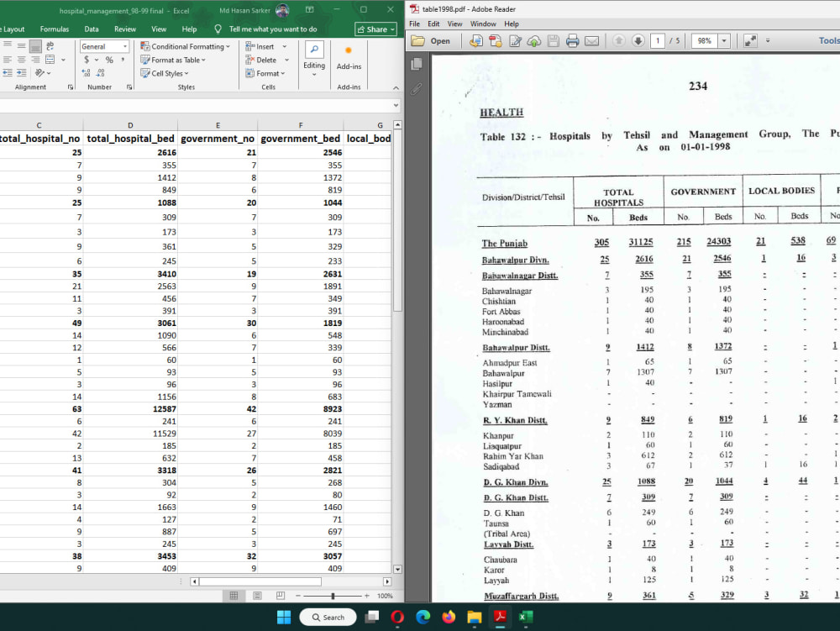The height and width of the screenshot is (631, 840).
Task: Open Formulas tab in Excel
Action: [x=55, y=29]
